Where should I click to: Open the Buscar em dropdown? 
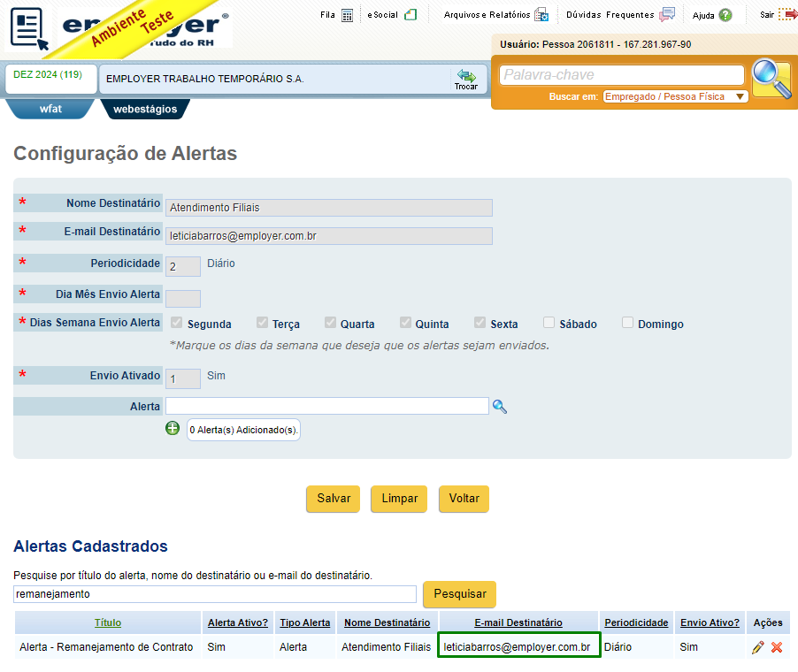675,96
